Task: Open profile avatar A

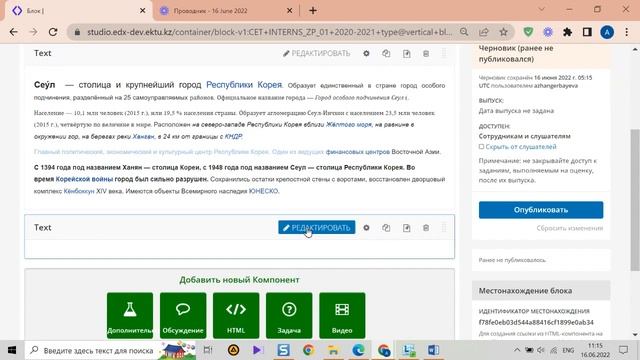Action: 607,32
